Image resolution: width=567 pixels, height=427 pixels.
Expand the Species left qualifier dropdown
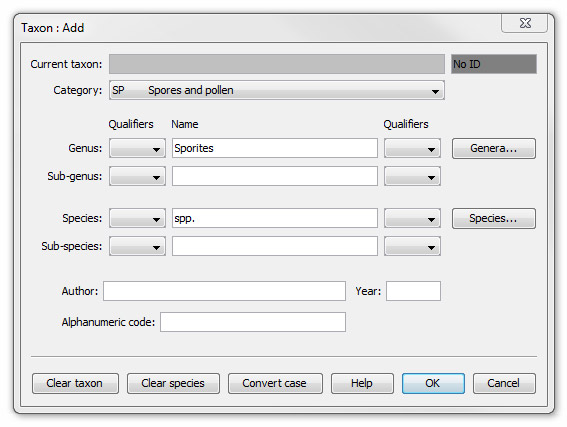[x=137, y=218]
